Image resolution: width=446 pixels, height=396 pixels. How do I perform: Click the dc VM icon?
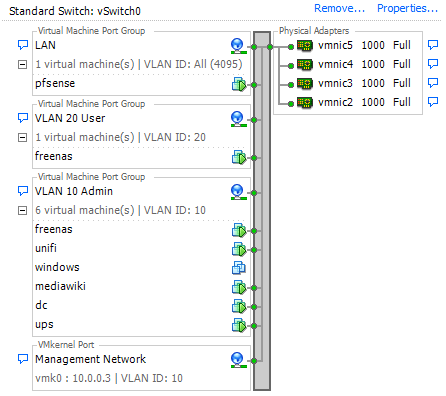pyautogui.click(x=239, y=306)
